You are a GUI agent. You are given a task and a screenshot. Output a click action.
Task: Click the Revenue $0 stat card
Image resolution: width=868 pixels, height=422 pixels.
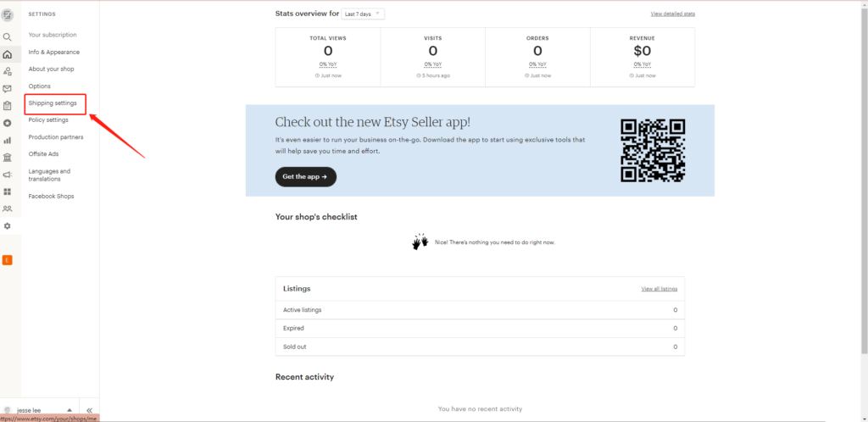coord(643,57)
